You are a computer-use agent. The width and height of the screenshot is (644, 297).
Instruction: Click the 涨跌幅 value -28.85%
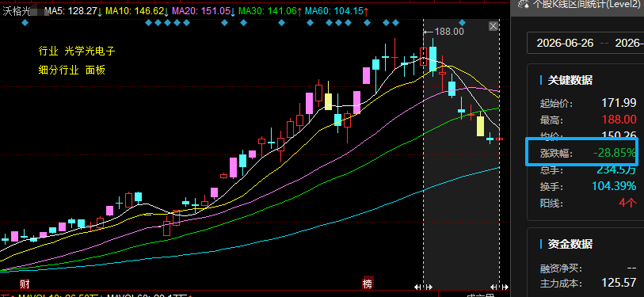[x=615, y=153]
